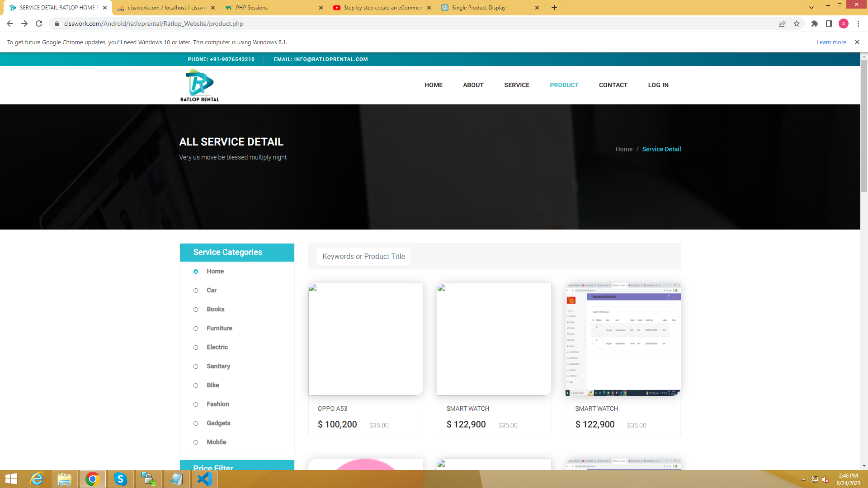868x488 pixels.
Task: Select the Car category radio button
Action: 196,291
